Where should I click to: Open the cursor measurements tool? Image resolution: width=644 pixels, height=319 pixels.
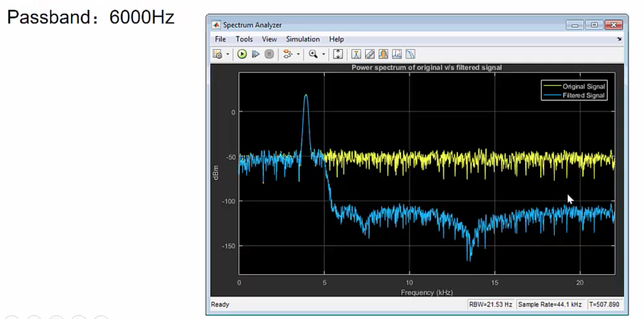[356, 54]
